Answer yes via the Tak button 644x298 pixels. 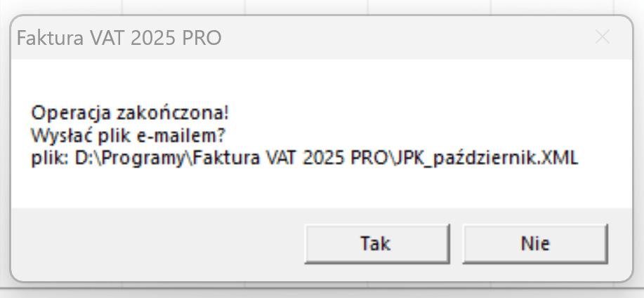tap(376, 243)
